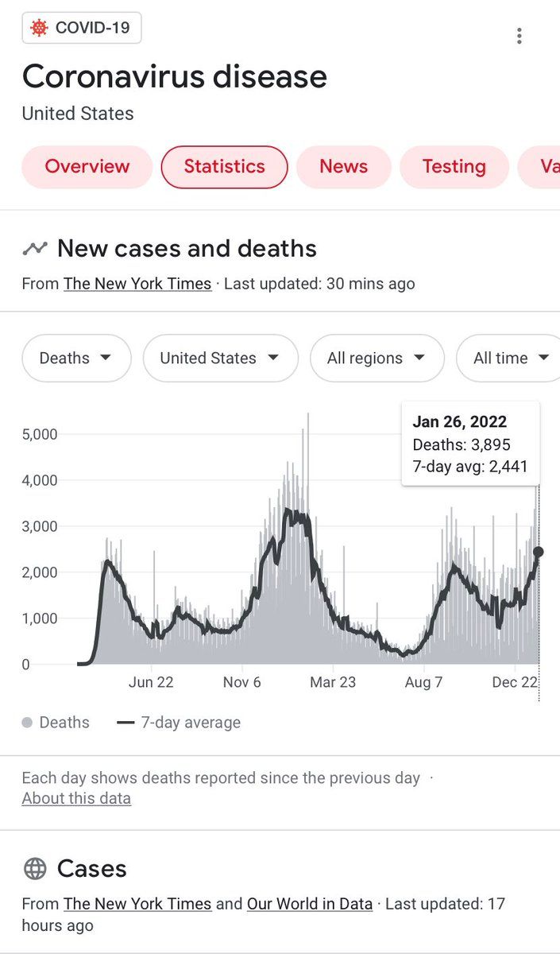Open the United States country dropdown
Viewport: 560px width, 954px height.
220,359
